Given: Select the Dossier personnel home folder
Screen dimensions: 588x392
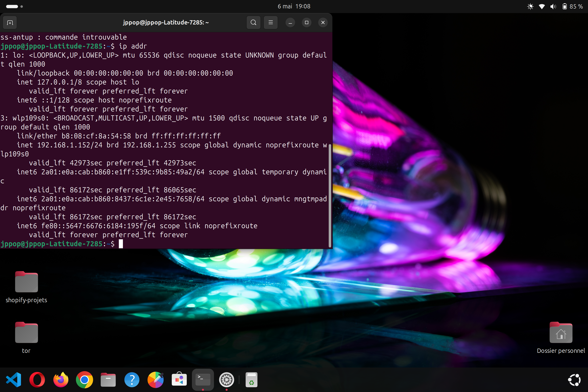Looking at the screenshot, I should coord(561,337).
